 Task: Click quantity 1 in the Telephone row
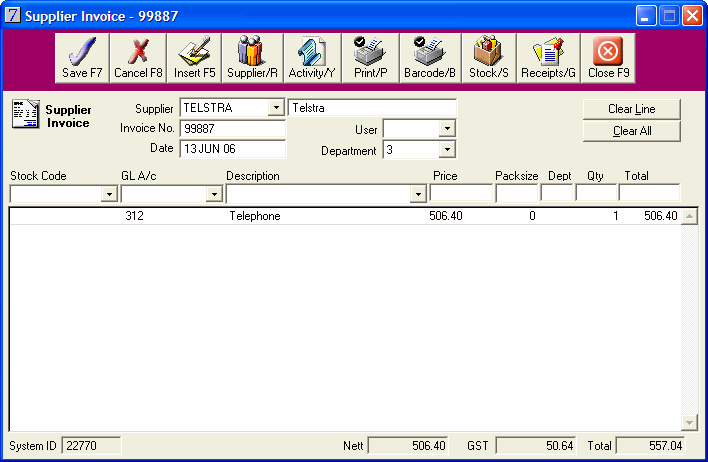point(615,216)
